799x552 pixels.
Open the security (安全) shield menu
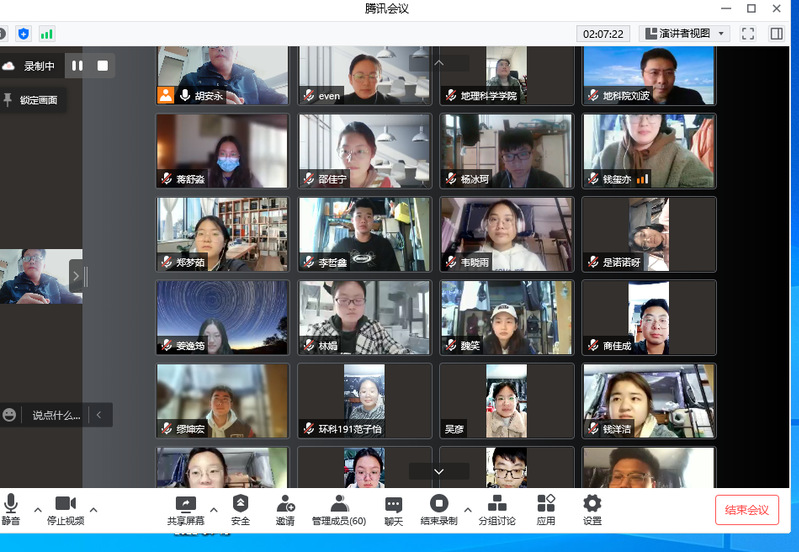point(240,504)
